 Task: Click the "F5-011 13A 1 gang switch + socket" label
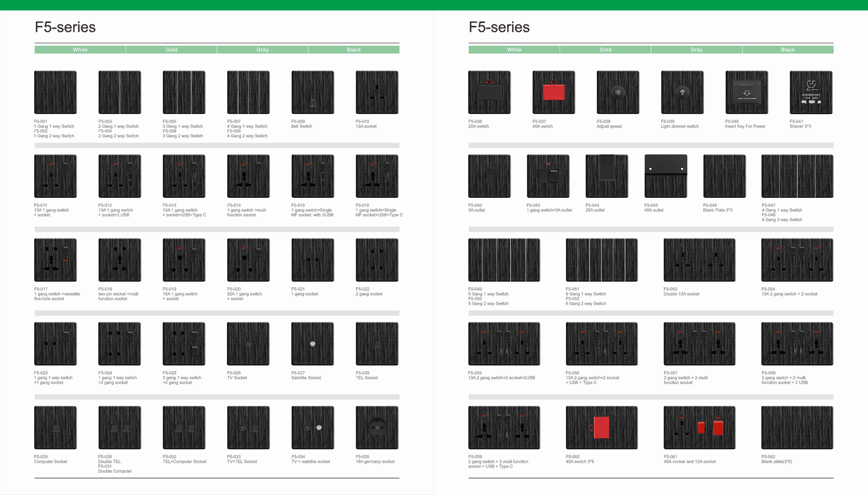tap(51, 210)
